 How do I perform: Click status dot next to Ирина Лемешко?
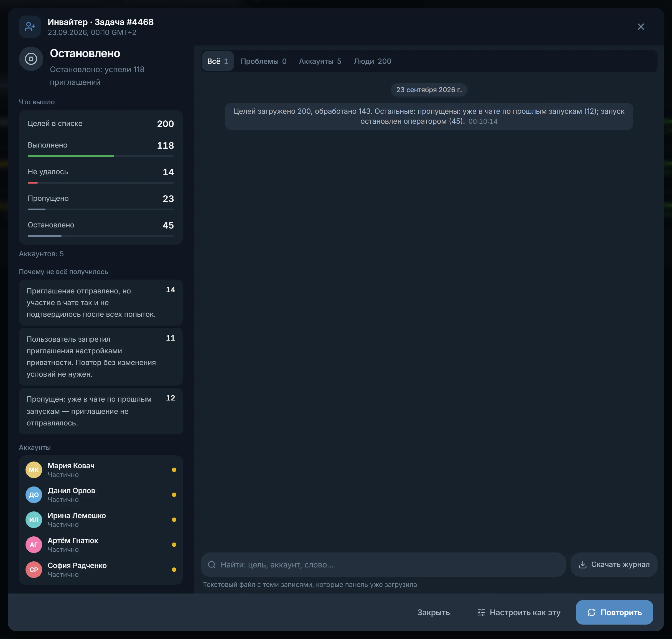tap(174, 519)
